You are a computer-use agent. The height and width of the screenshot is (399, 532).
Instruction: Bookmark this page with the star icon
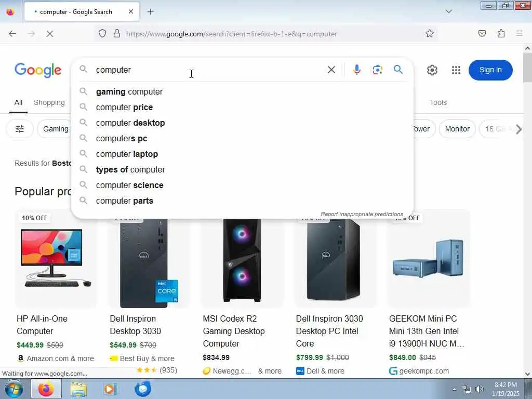[430, 33]
